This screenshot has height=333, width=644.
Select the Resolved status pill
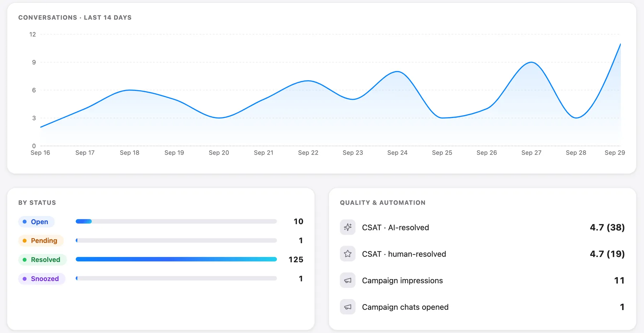coord(42,260)
